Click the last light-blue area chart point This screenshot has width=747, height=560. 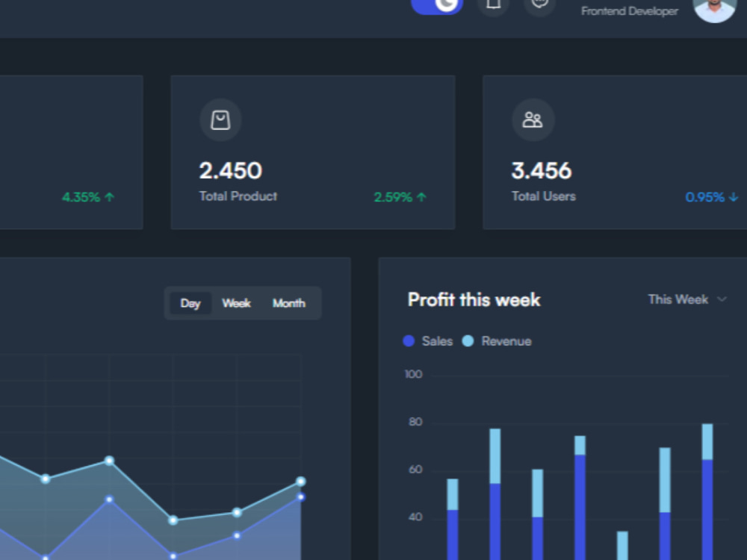[300, 482]
